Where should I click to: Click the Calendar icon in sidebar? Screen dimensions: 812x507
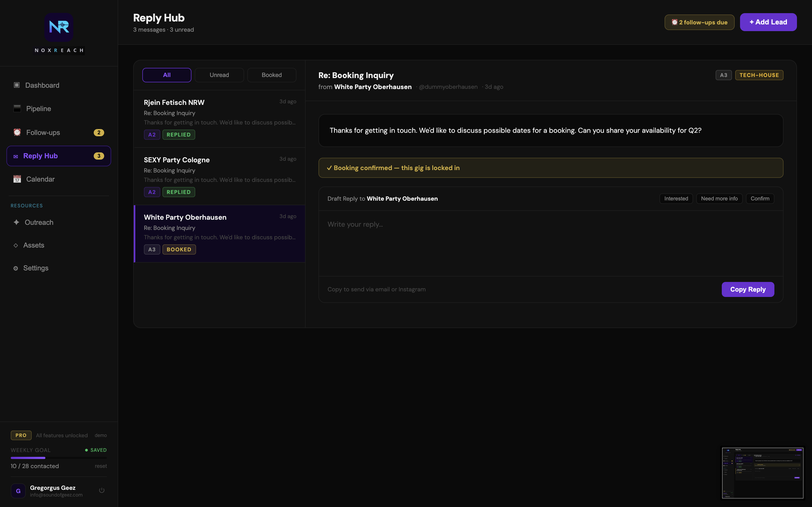pos(17,179)
